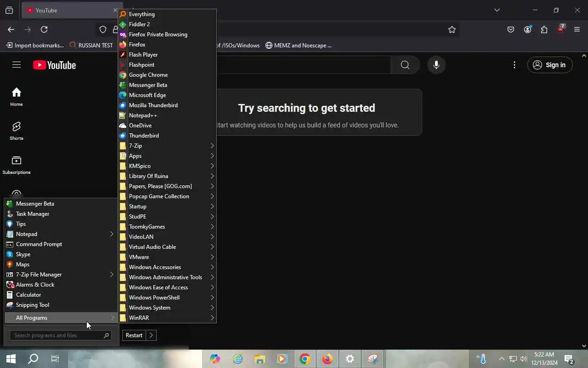This screenshot has height=368, width=588.
Task: Expand the 7-Zip folder
Action: (x=167, y=146)
